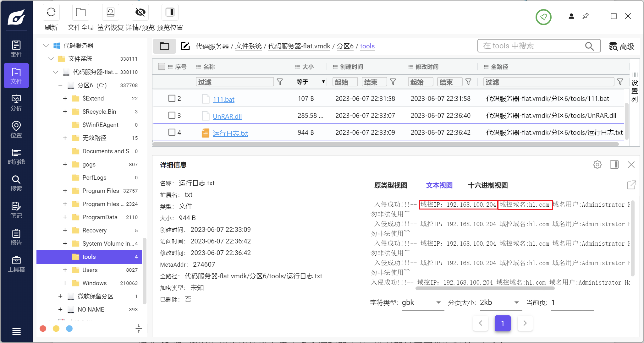Toggle the 详情/预览 eye icon
Image resolution: width=644 pixels, height=343 pixels.
point(140,12)
